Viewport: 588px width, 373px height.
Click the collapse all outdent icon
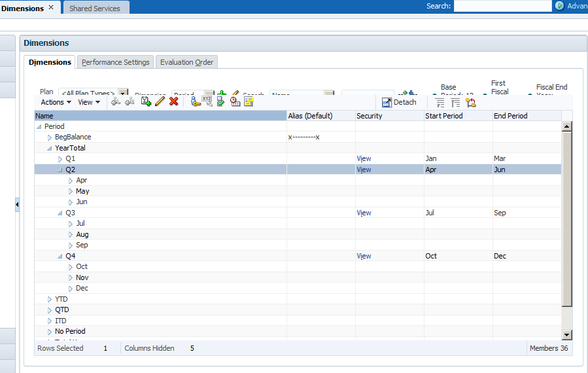(x=455, y=103)
